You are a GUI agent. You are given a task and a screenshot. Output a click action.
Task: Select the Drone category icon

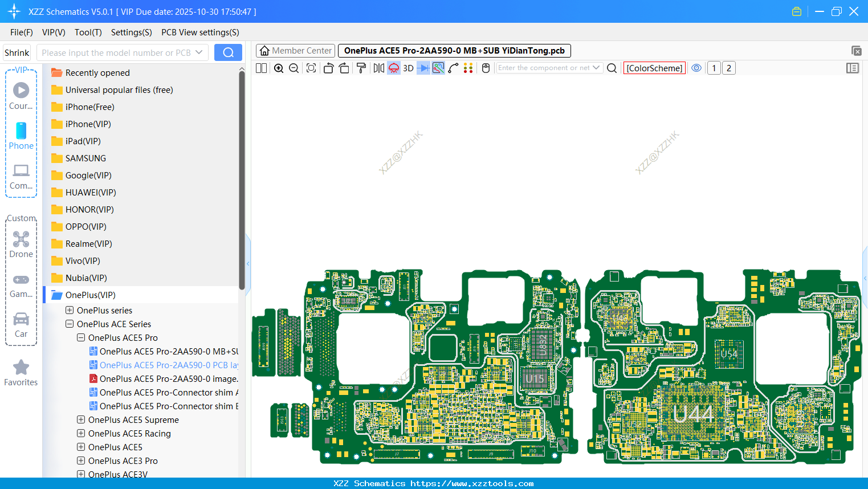21,244
